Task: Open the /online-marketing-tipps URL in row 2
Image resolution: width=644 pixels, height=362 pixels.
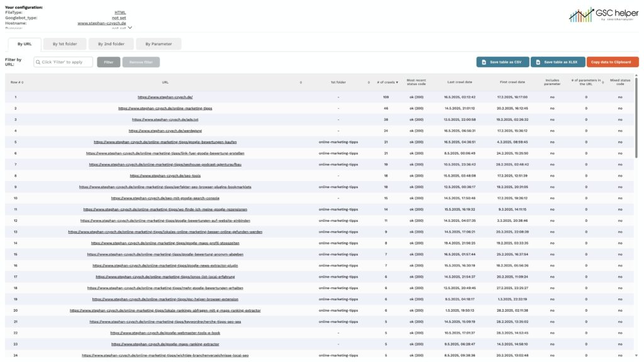Action: tap(165, 108)
